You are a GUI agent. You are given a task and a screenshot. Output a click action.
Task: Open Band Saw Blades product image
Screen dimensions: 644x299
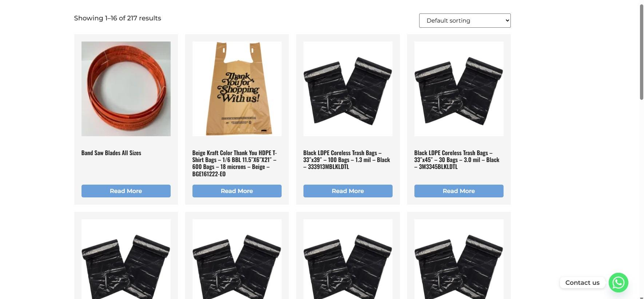[x=126, y=89]
